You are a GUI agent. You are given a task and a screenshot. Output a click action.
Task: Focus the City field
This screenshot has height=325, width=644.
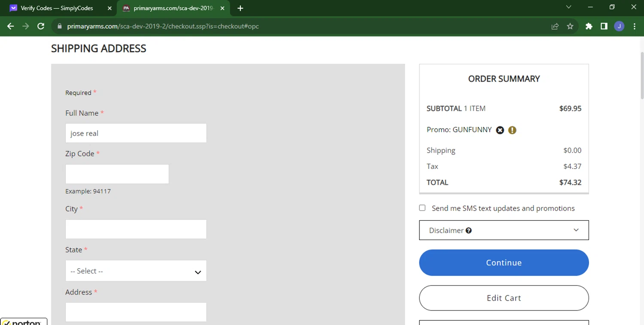(x=136, y=229)
